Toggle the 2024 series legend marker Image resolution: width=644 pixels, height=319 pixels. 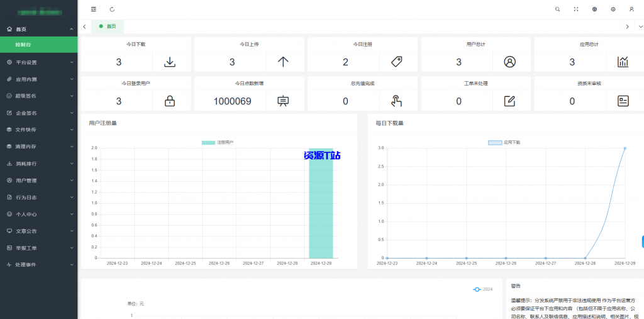[x=482, y=289]
